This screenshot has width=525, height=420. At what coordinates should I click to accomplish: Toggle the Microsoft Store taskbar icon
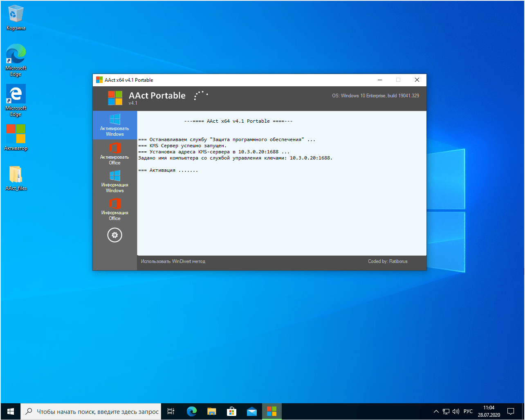232,411
